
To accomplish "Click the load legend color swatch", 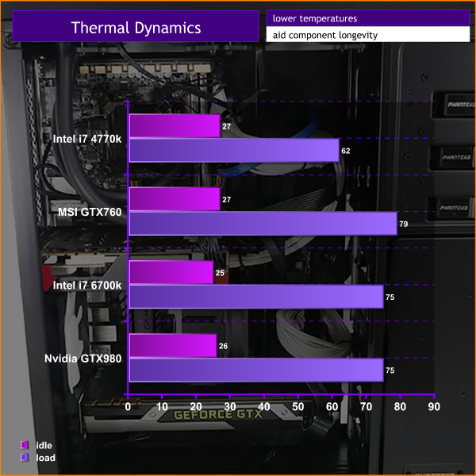I will pyautogui.click(x=25, y=457).
